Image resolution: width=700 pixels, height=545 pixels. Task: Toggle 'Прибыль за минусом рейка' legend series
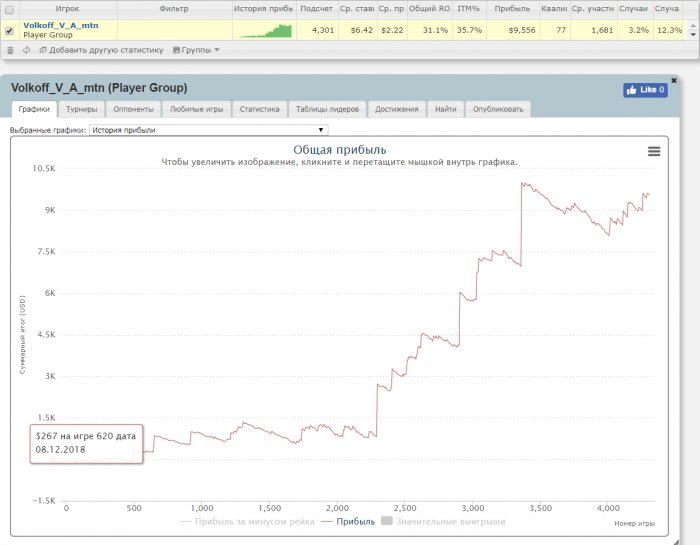(247, 521)
